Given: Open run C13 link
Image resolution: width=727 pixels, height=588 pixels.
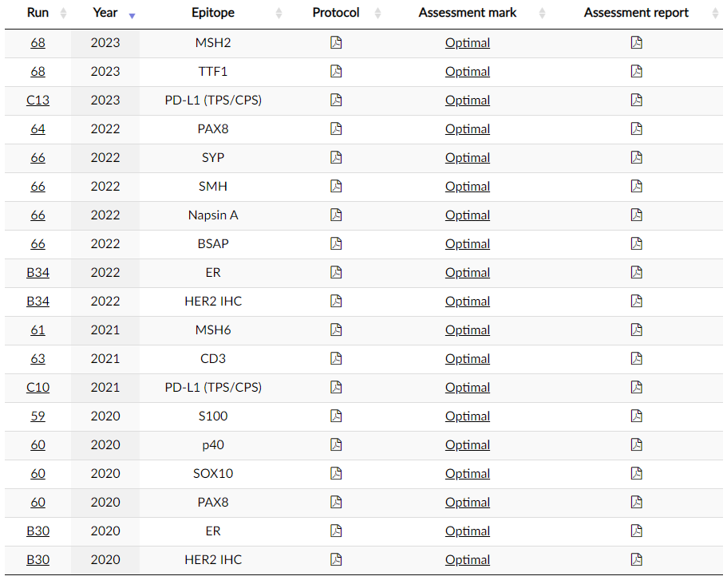Looking at the screenshot, I should coord(38,100).
